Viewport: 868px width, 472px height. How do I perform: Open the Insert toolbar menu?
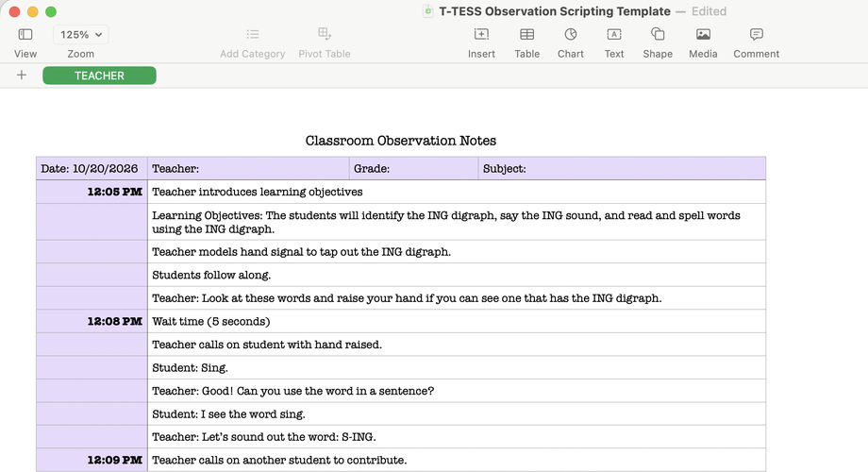pos(481,34)
